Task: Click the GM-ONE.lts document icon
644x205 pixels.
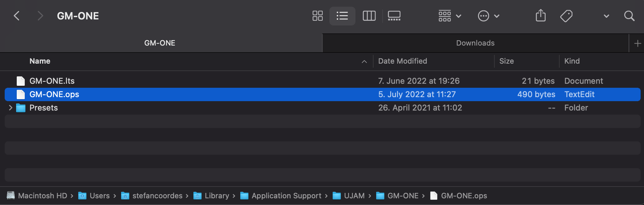Action: 21,81
